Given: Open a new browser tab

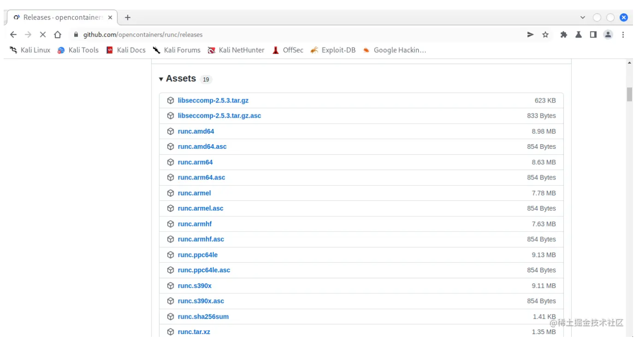Looking at the screenshot, I should tap(127, 17).
